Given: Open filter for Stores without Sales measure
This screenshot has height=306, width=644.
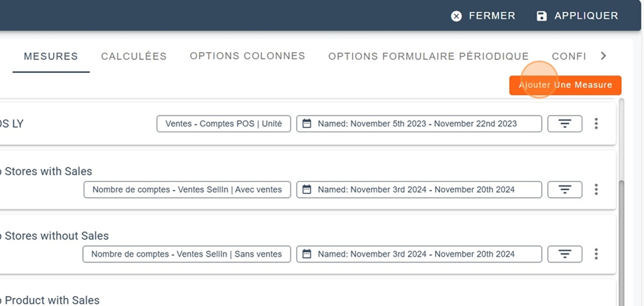Looking at the screenshot, I should (x=565, y=254).
